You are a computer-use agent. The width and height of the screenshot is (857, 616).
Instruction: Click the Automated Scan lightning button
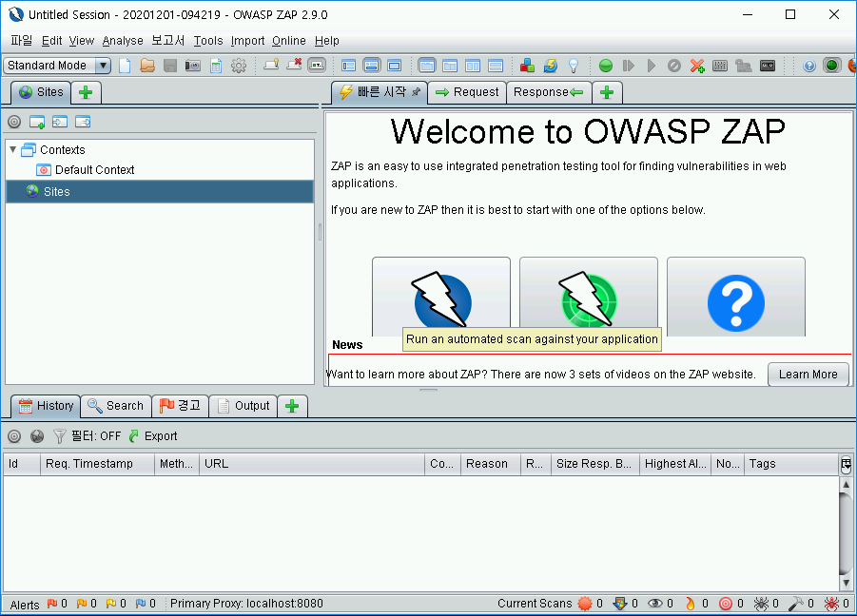pyautogui.click(x=441, y=298)
